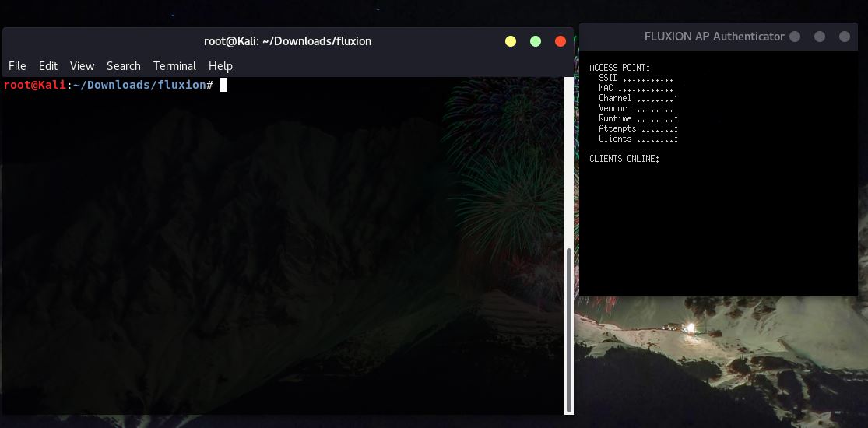Click the MAC line in Fluxion

click(x=636, y=88)
